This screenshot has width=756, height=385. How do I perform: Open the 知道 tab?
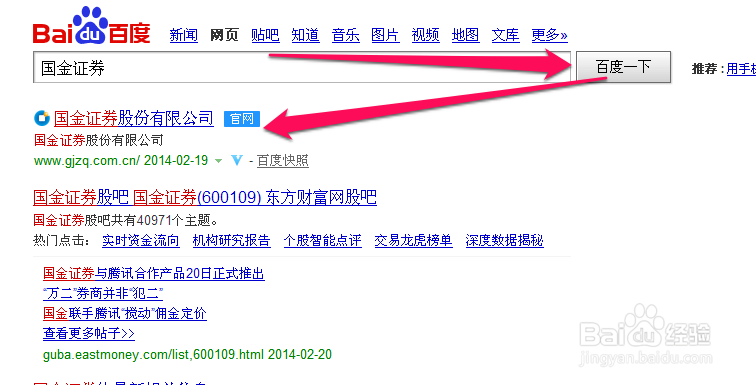click(x=306, y=35)
